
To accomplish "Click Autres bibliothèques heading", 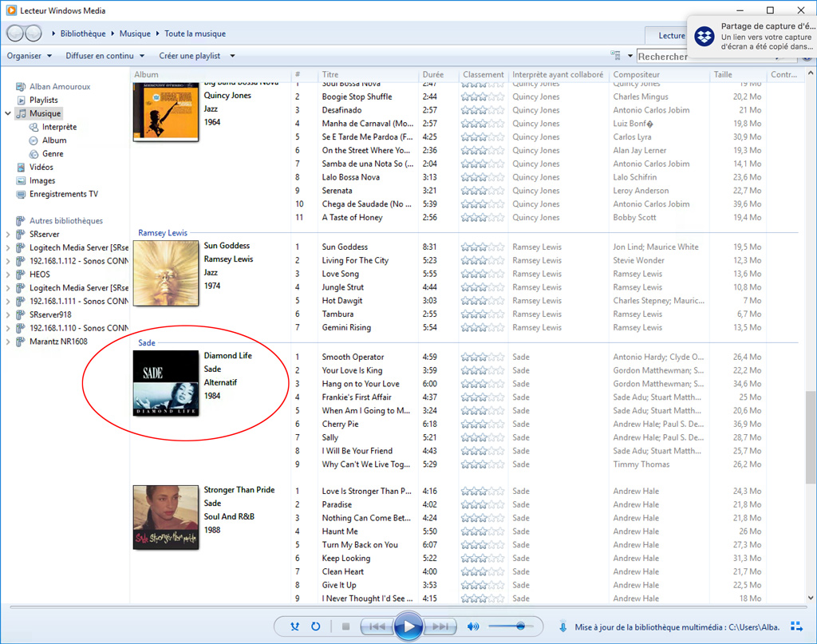I will pyautogui.click(x=65, y=220).
